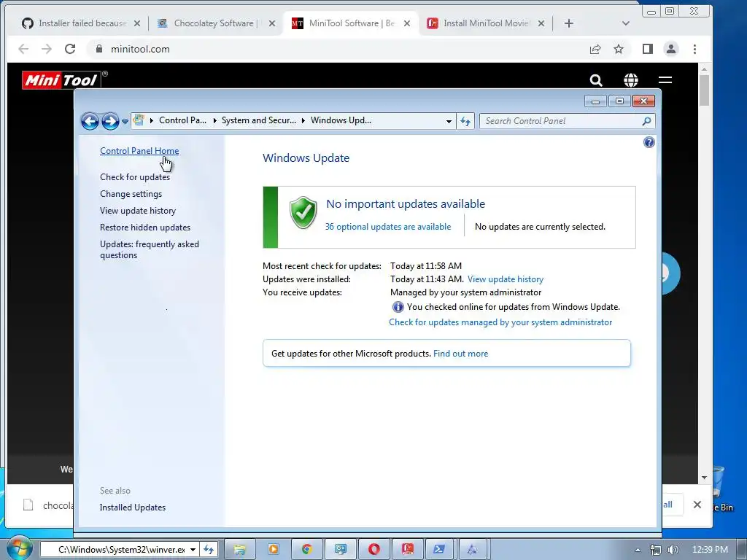Click the taskbar clock 12:39 PM
This screenshot has width=747, height=560.
pos(710,550)
